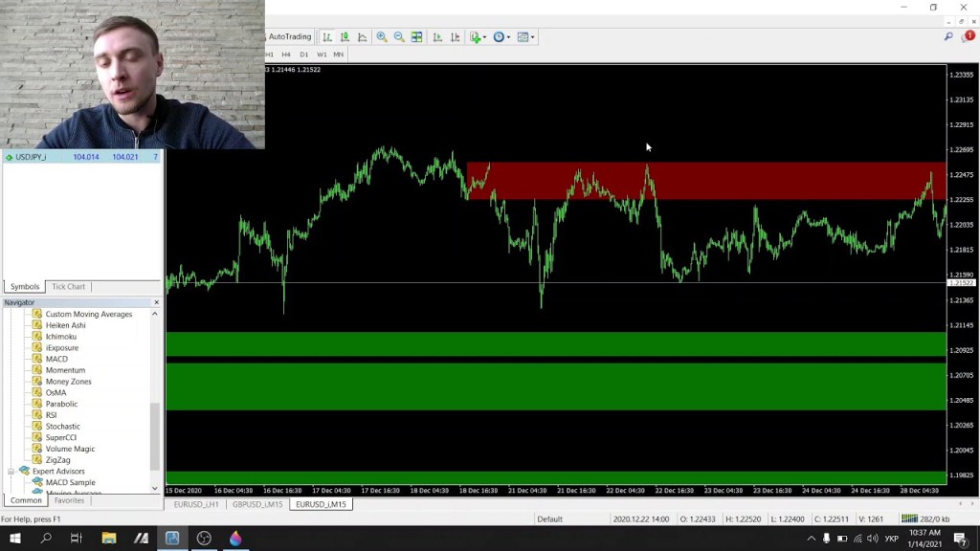This screenshot has height=551, width=980.
Task: Select the bar chart display mode
Action: [328, 36]
